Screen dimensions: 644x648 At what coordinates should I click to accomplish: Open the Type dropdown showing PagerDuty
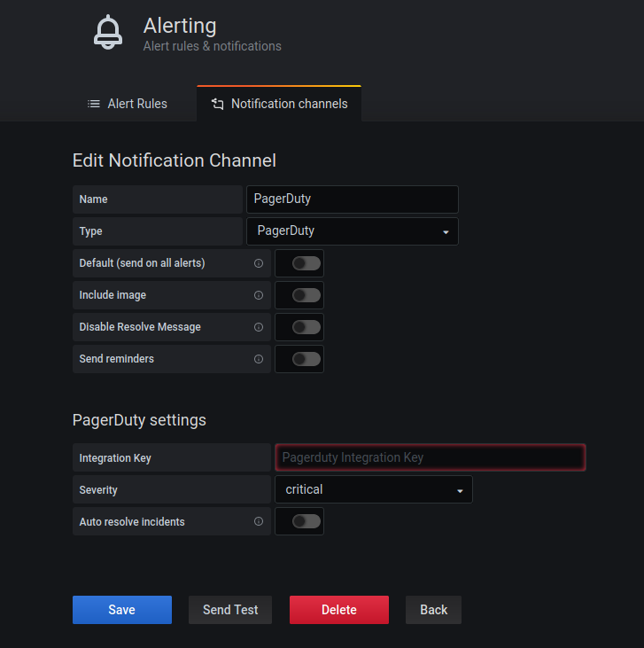[x=353, y=231]
